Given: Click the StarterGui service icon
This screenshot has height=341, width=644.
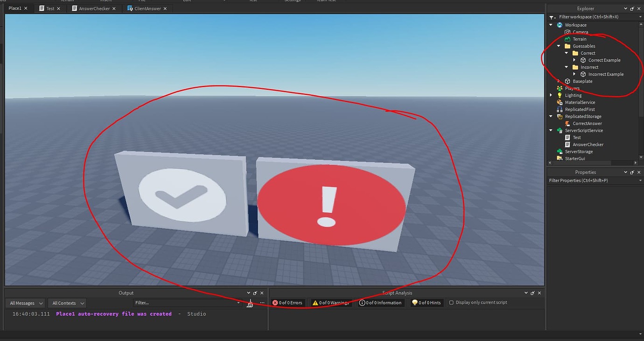Looking at the screenshot, I should (560, 158).
